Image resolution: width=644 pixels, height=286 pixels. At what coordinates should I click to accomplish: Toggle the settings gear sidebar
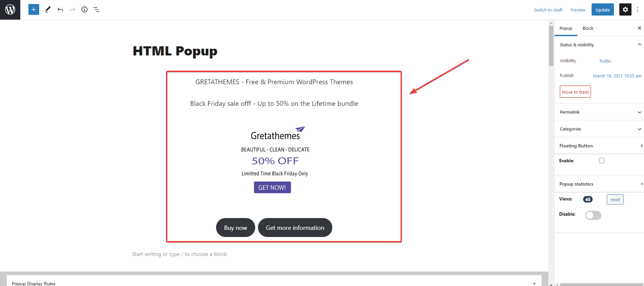625,9
